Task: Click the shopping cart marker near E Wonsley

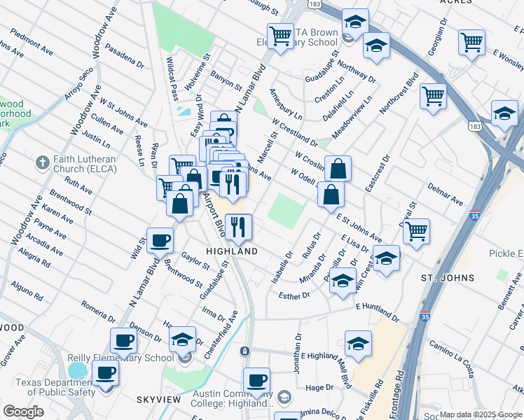Action: coord(472,43)
